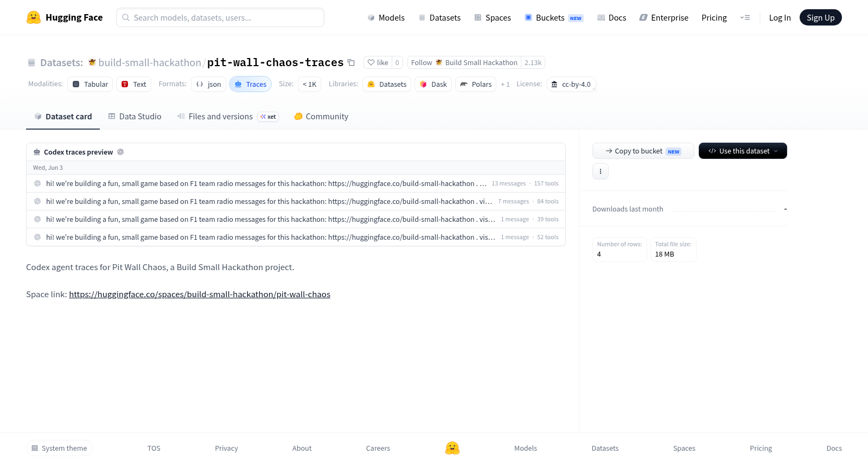Open the Careers footer link
868x467 pixels.
(378, 449)
